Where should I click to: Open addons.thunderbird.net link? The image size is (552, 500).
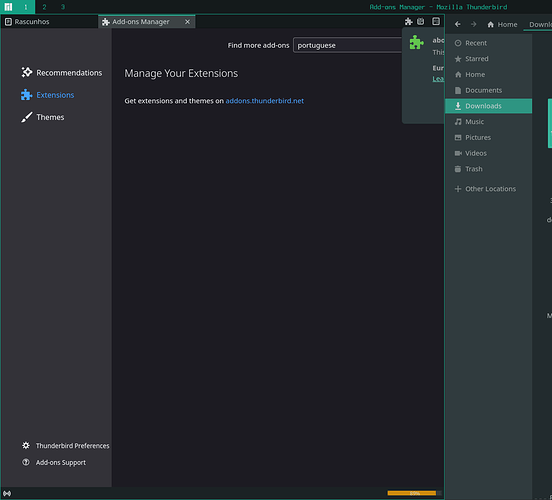click(x=264, y=101)
